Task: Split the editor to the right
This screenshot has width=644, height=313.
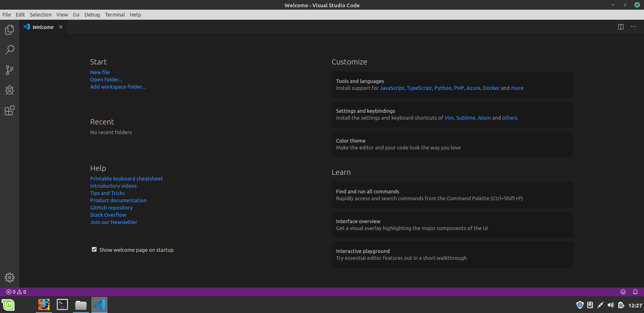Action: tap(621, 27)
